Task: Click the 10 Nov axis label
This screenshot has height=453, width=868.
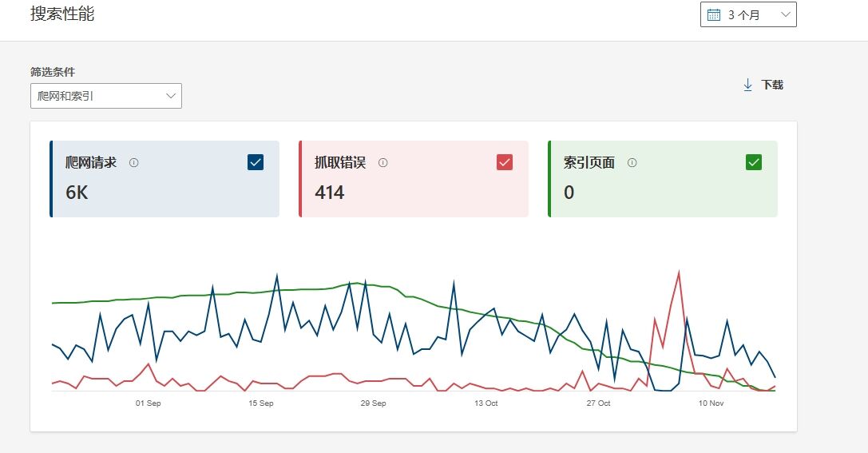Action: (711, 403)
